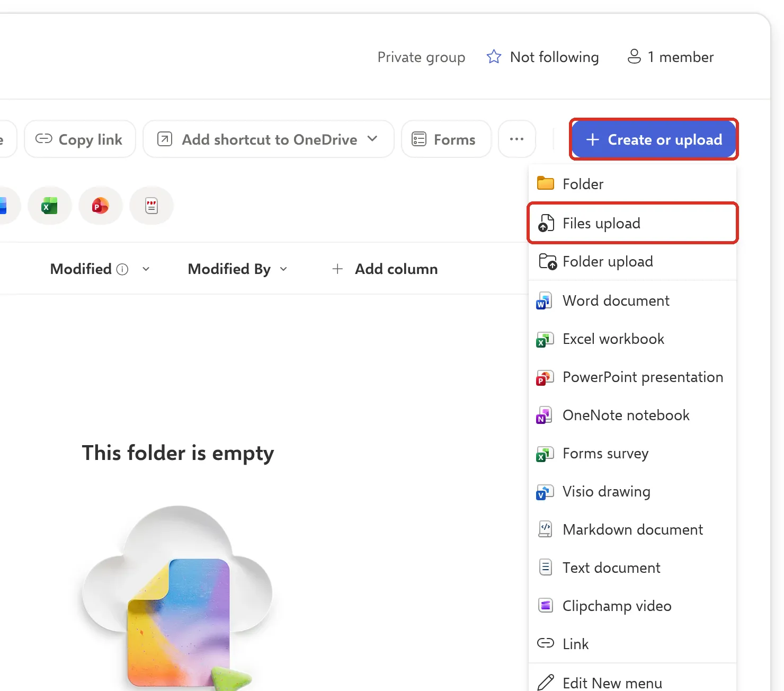
Task: Click the Excel workbook icon in menu
Action: (x=545, y=339)
